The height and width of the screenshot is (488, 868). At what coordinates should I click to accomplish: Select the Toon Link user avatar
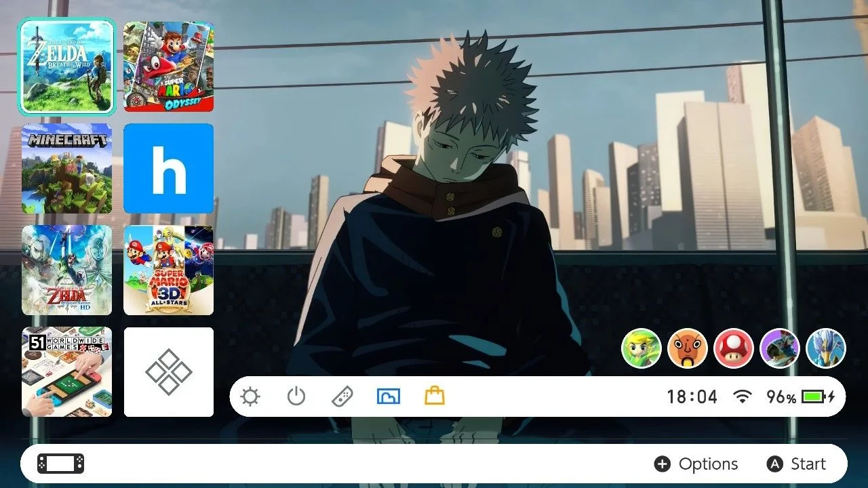pos(642,348)
